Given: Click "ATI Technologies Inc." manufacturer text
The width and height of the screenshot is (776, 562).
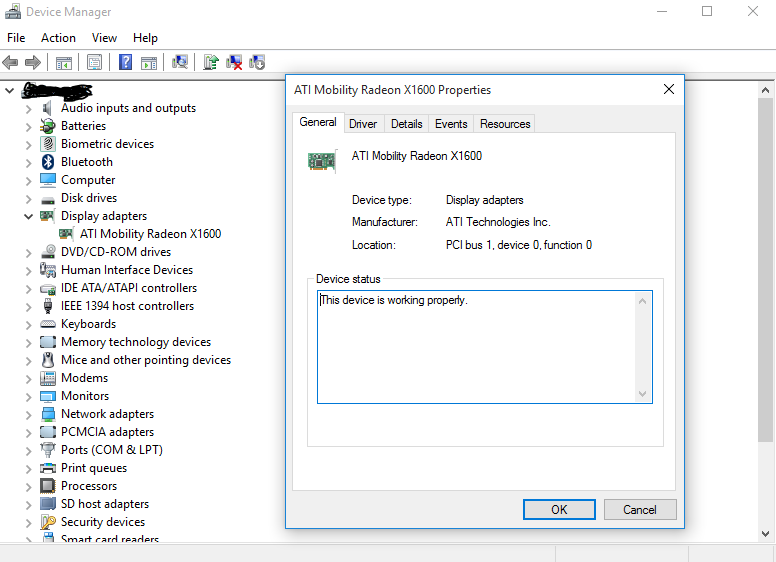Looking at the screenshot, I should coord(498,222).
